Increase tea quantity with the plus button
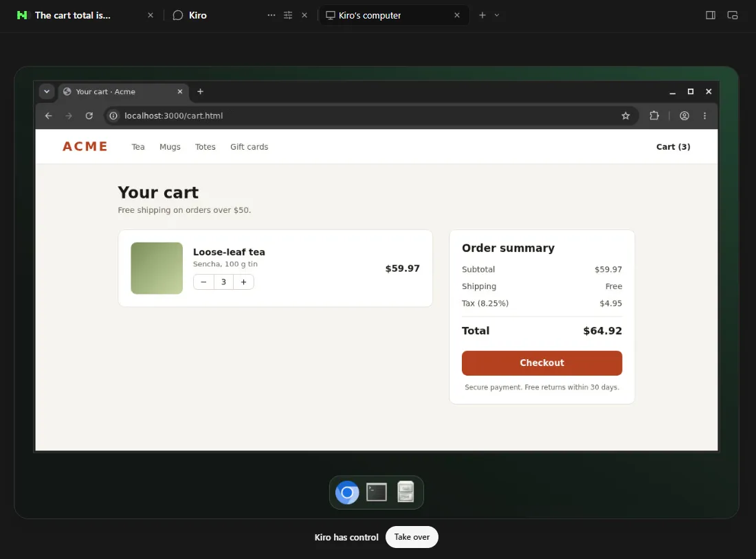Screen dimensions: 756x559 tap(243, 282)
